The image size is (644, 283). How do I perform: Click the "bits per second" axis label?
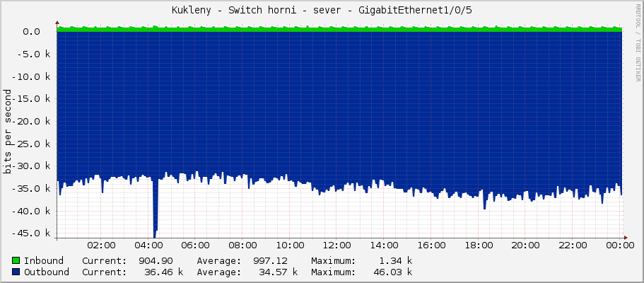pyautogui.click(x=8, y=132)
